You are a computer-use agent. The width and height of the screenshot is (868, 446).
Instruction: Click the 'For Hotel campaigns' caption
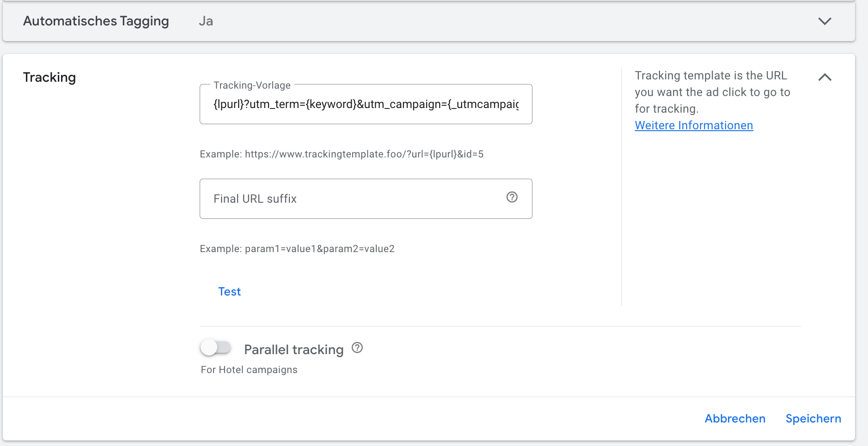tap(249, 370)
